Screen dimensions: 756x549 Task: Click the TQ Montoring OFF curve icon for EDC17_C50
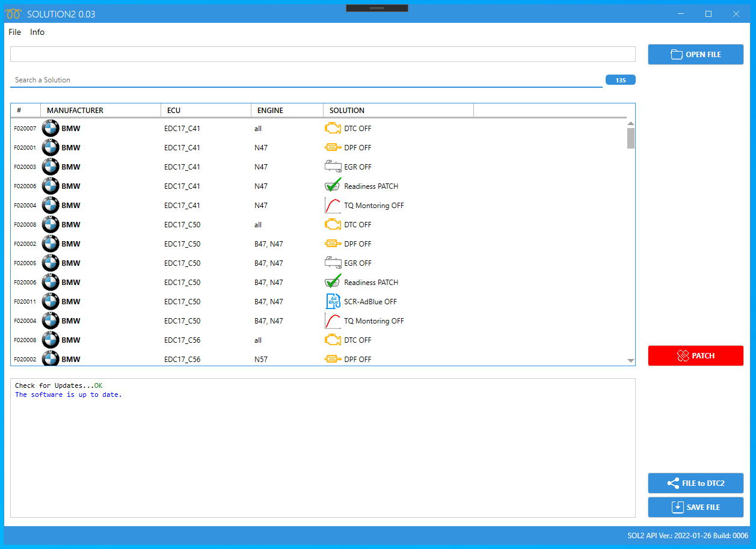[x=333, y=321]
